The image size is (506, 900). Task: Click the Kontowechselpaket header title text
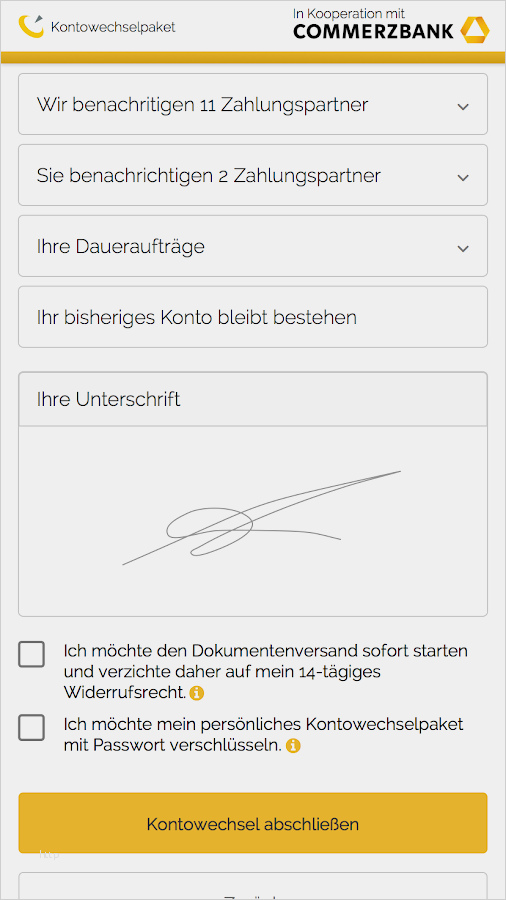(x=113, y=27)
